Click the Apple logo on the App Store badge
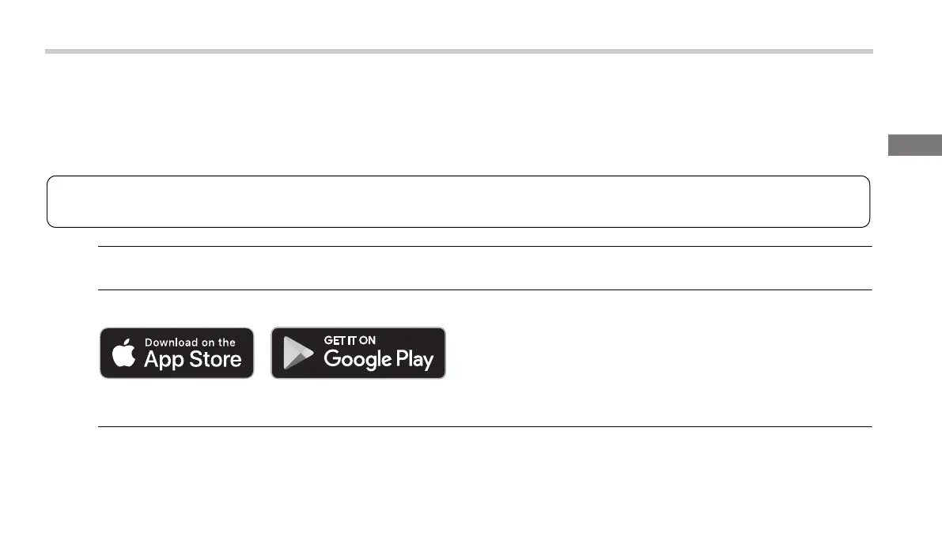The width and height of the screenshot is (942, 560). 123,354
